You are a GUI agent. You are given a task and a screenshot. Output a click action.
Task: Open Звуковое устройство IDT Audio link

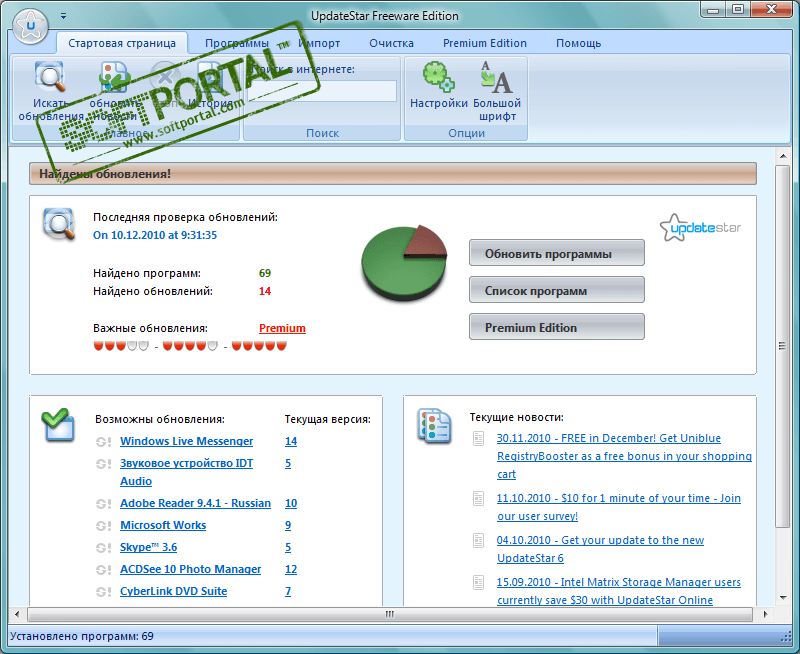point(186,472)
